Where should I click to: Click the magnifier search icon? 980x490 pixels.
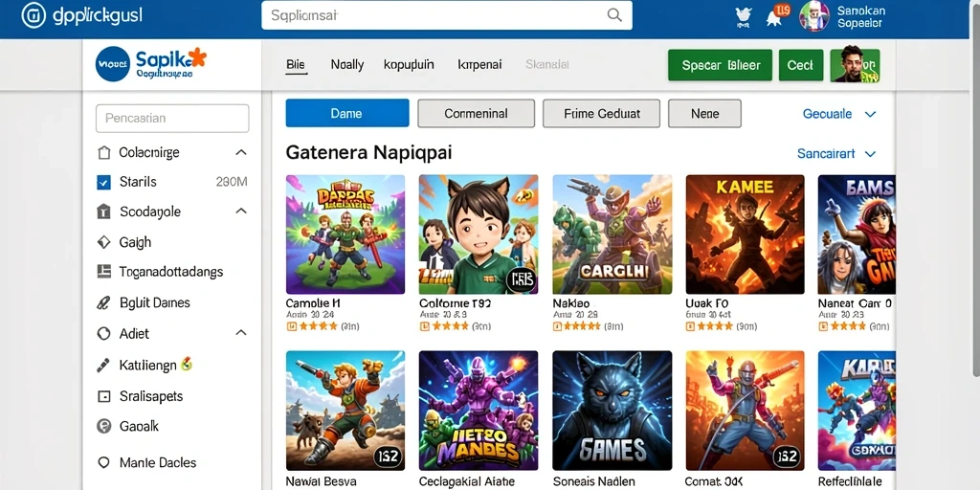pos(614,15)
